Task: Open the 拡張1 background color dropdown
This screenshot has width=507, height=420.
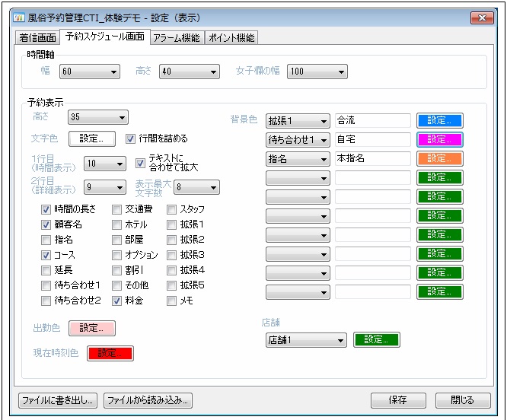Action: point(298,120)
